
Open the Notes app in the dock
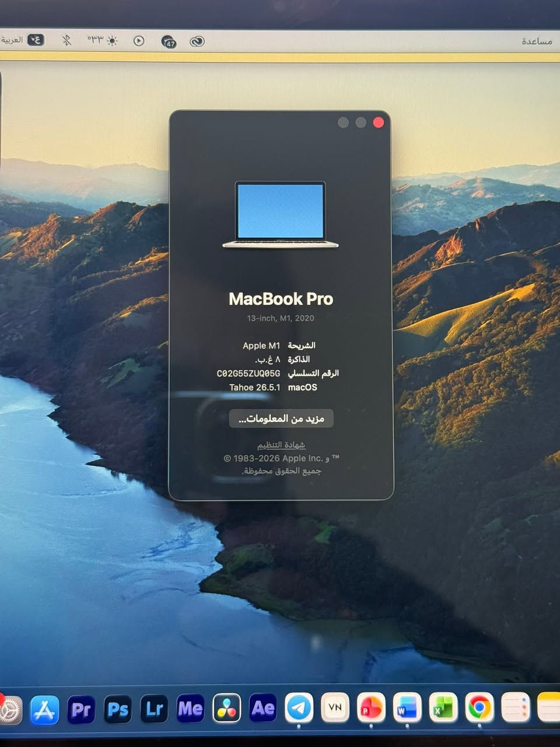pos(549,708)
